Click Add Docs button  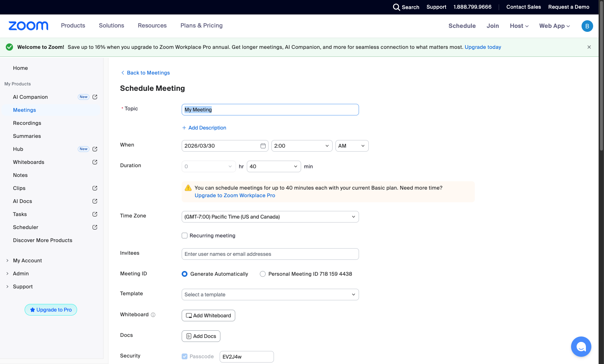[x=201, y=336]
